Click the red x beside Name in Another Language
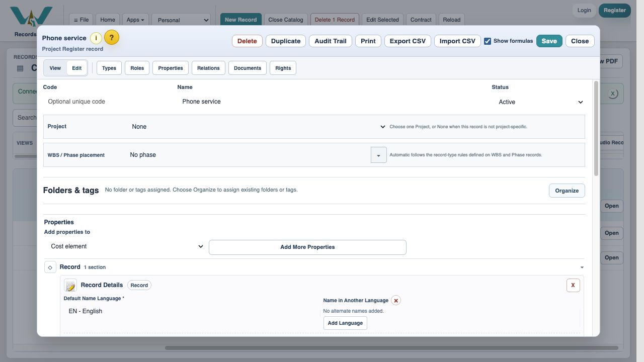 tap(396, 301)
